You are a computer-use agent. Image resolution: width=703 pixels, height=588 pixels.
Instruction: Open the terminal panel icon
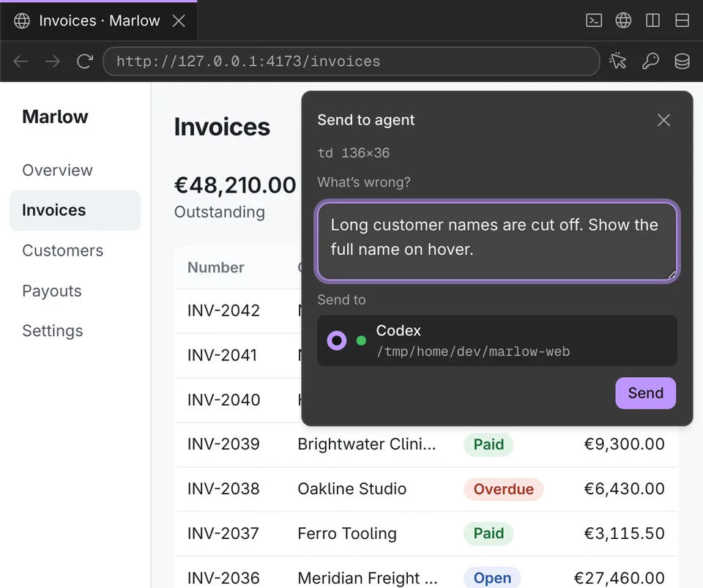pyautogui.click(x=594, y=21)
